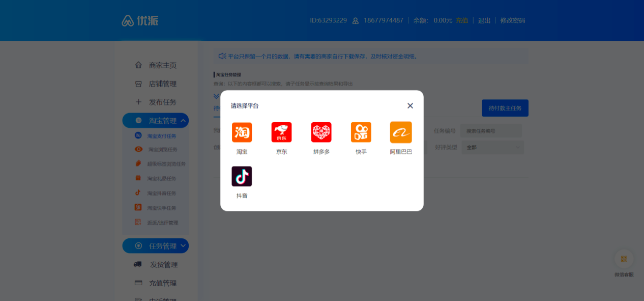Viewport: 644px width, 301px height.
Task: Choose the 京东 (JD) platform icon
Action: pyautogui.click(x=281, y=132)
